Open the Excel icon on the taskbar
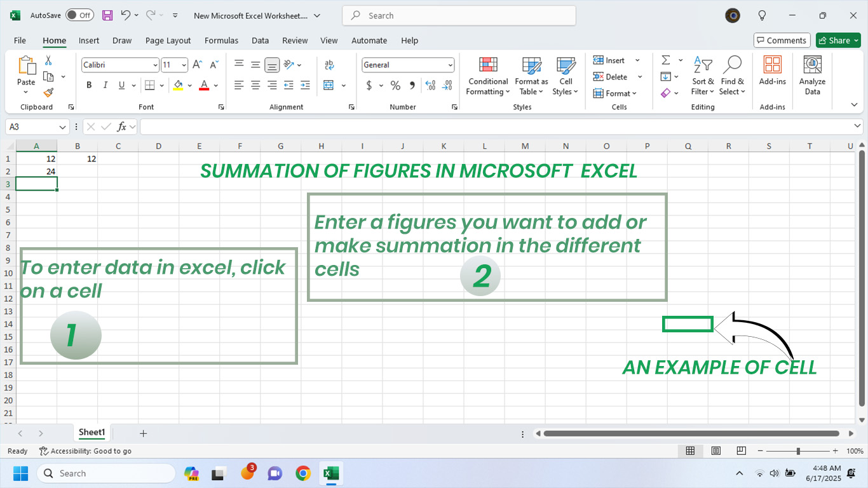868x488 pixels. tap(331, 473)
